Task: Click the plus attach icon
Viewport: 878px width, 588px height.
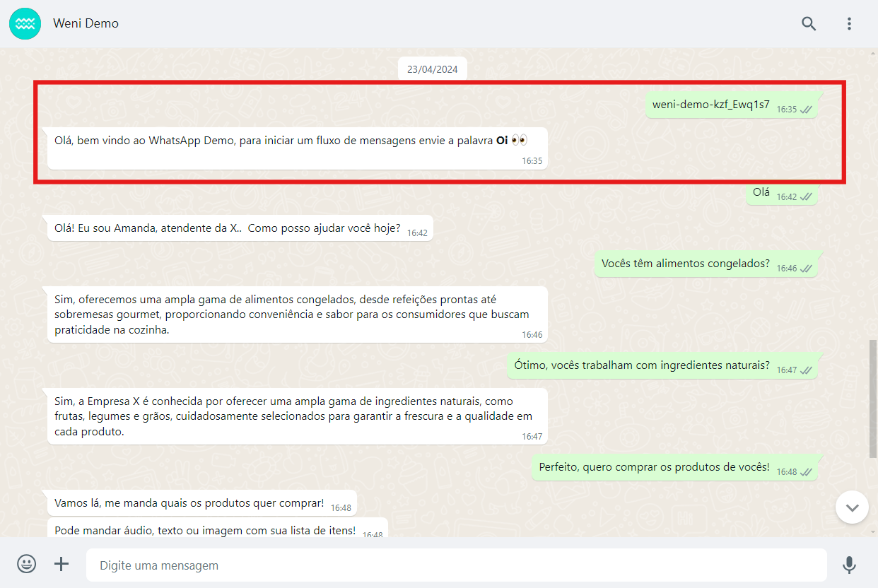Action: tap(62, 564)
